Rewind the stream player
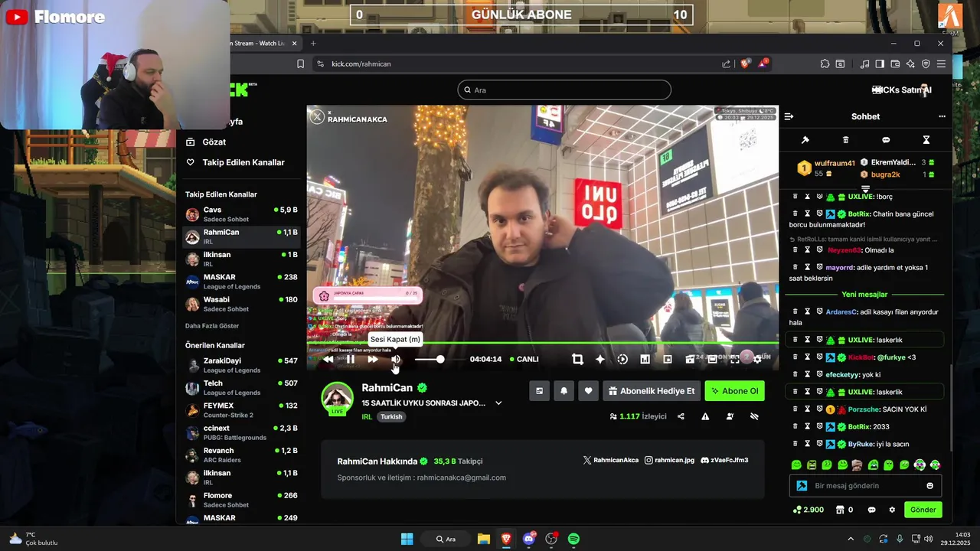980x551 pixels. point(328,359)
